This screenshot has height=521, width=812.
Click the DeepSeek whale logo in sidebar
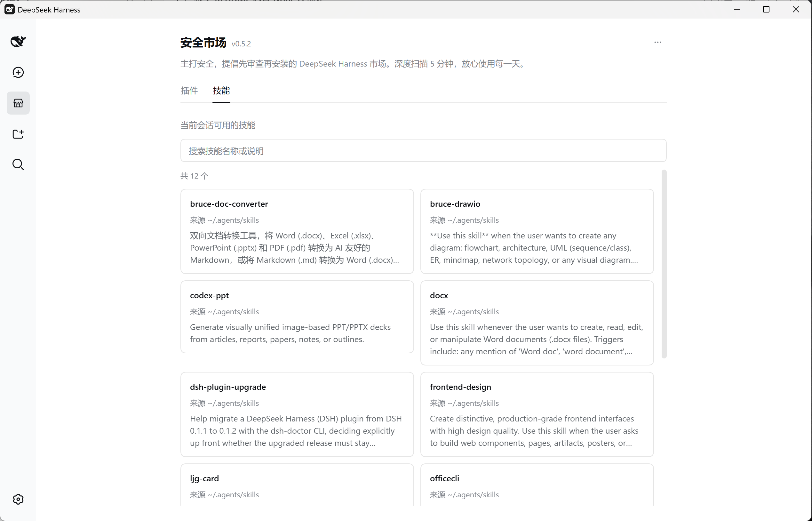tap(18, 41)
